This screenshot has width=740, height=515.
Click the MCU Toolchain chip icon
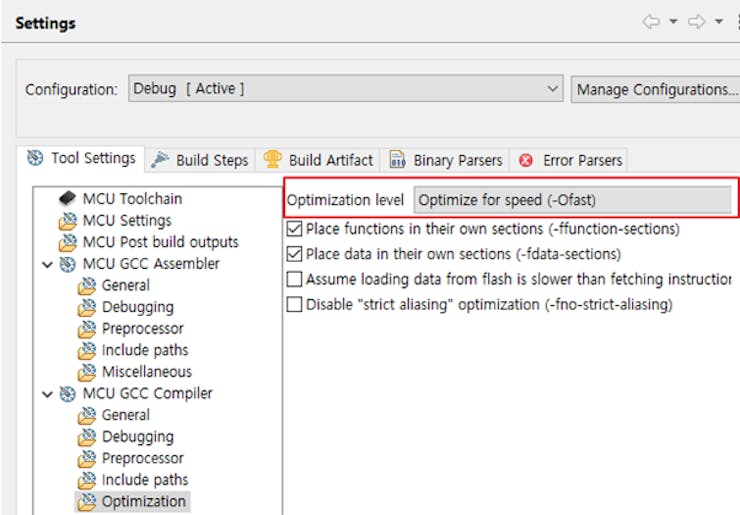point(67,199)
